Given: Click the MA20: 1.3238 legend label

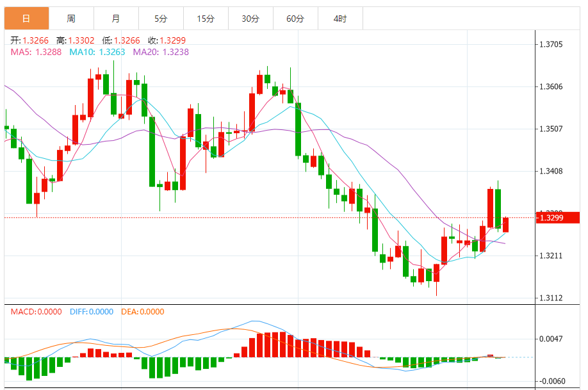Looking at the screenshot, I should [161, 52].
